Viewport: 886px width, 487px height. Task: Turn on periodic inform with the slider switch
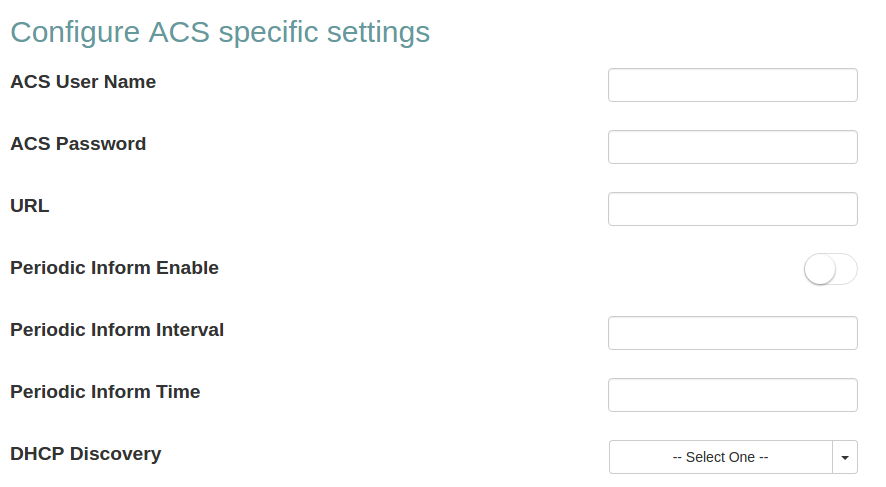pyautogui.click(x=830, y=269)
